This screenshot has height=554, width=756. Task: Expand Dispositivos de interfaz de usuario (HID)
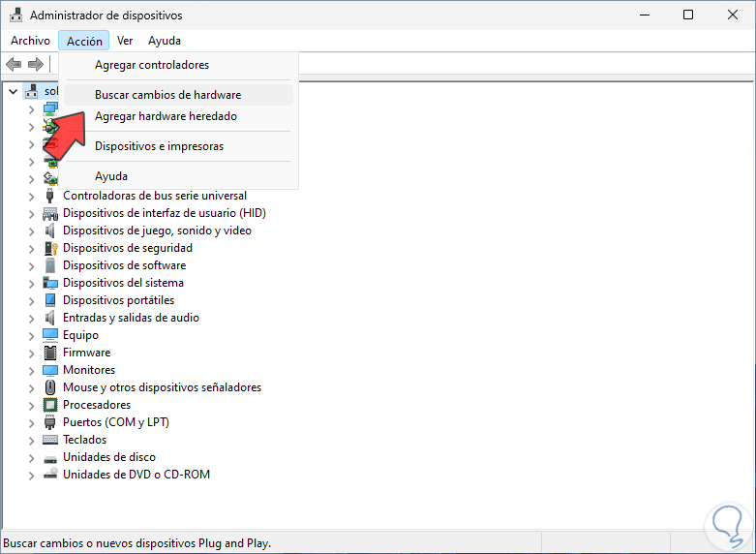[x=31, y=214]
